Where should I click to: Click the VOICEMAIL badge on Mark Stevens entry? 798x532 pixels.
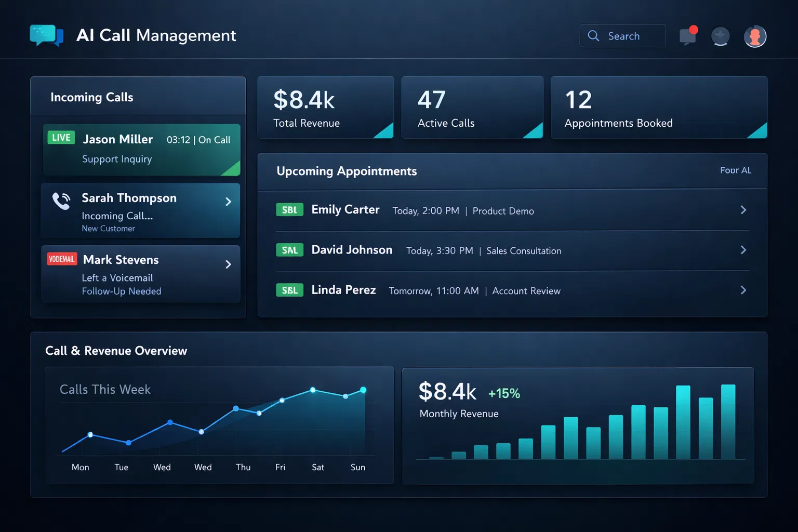tap(61, 258)
